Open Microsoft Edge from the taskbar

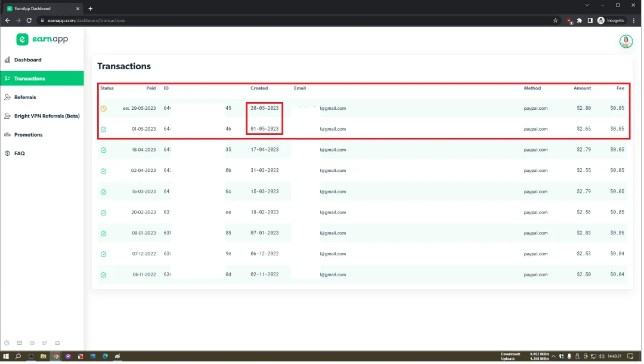click(106, 357)
